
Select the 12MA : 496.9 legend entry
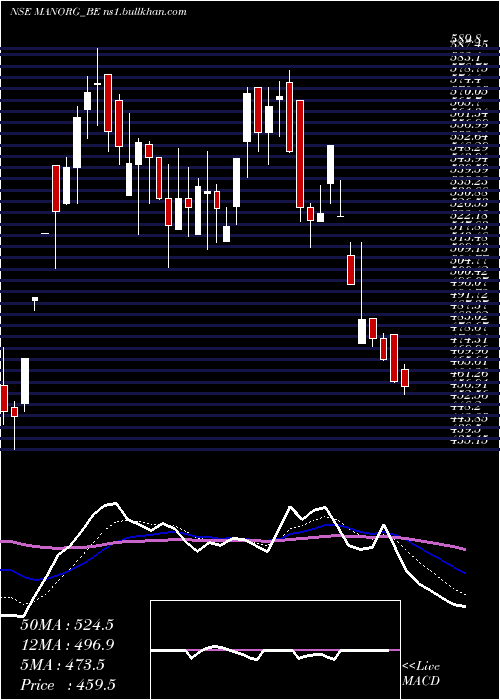click(x=67, y=645)
